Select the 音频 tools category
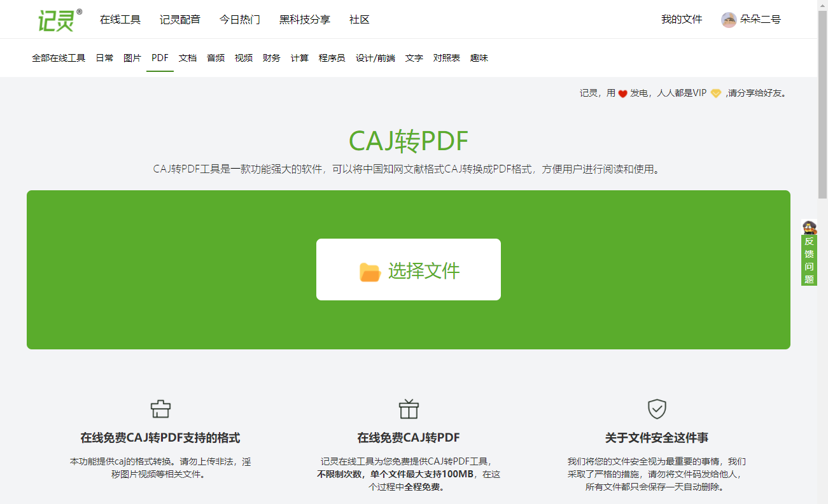 pos(215,57)
